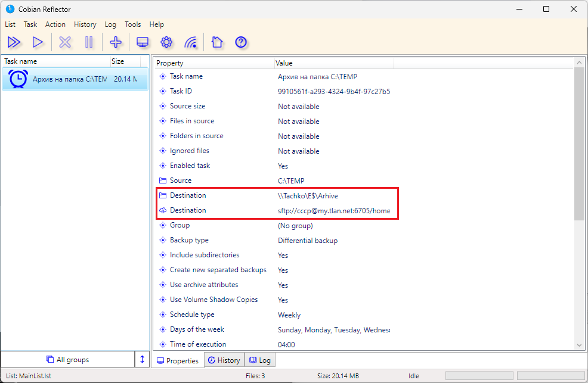Click icon beside Schedule type property
Screen dimensions: 588x383
point(163,315)
